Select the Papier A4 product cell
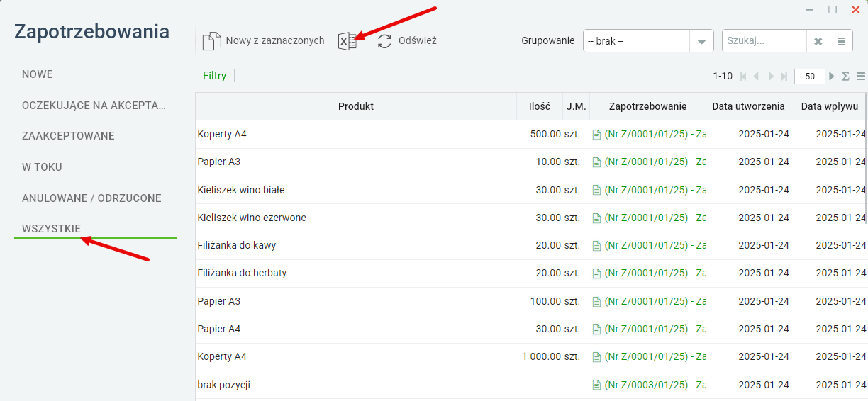 (356, 329)
